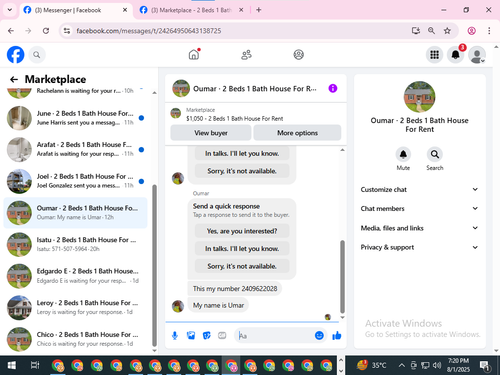The image size is (500, 375).
Task: Send a voice clip with microphone icon
Action: click(175, 336)
